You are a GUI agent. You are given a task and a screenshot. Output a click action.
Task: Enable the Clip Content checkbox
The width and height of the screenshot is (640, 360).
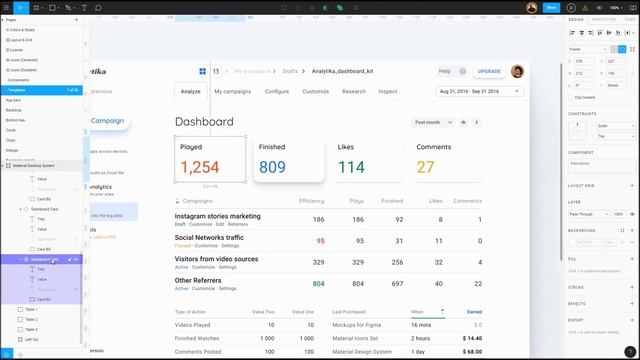571,98
